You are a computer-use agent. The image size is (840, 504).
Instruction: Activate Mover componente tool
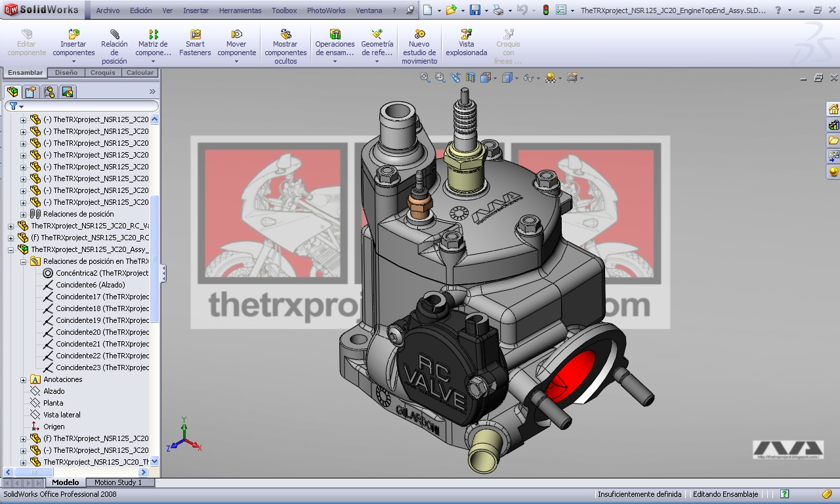[x=237, y=45]
